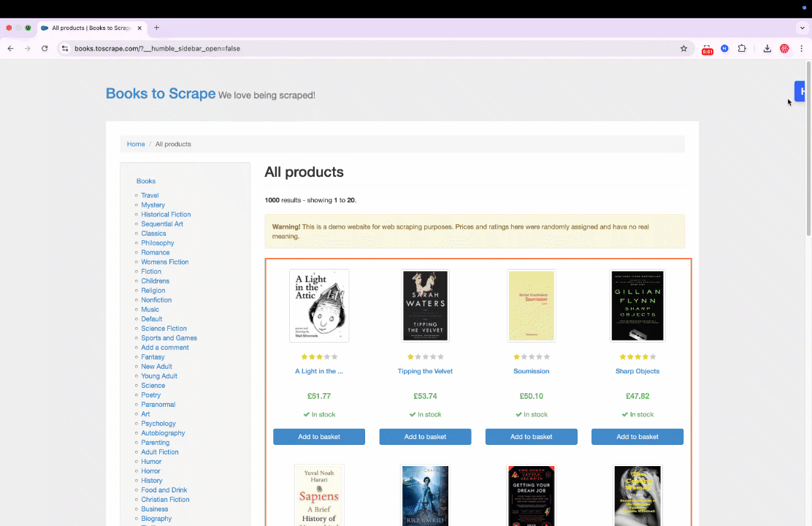Add Sharp Objects to basket
This screenshot has height=526, width=812.
point(637,437)
